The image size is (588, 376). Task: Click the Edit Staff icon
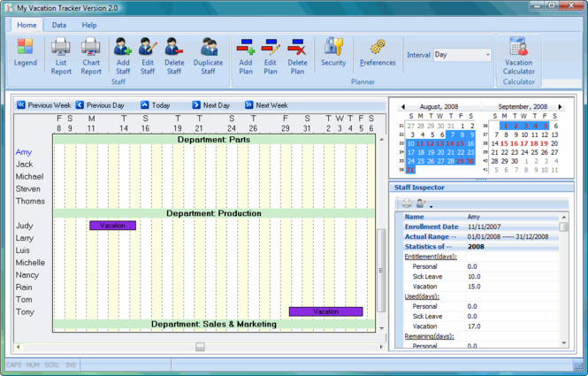[x=148, y=57]
